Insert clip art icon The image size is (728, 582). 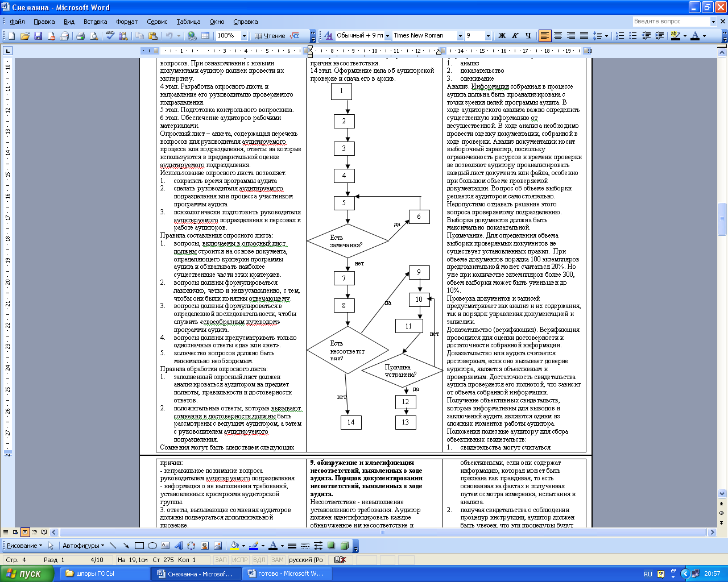pos(204,546)
